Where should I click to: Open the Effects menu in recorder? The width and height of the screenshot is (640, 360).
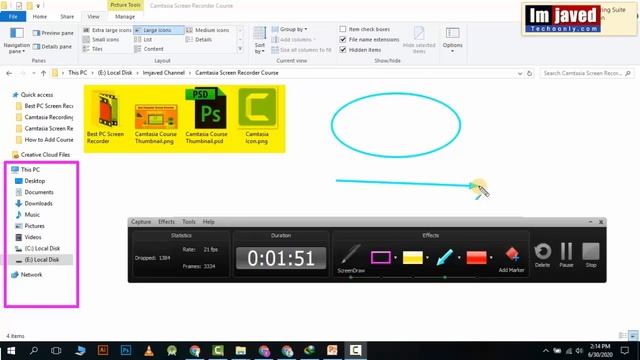tap(166, 222)
